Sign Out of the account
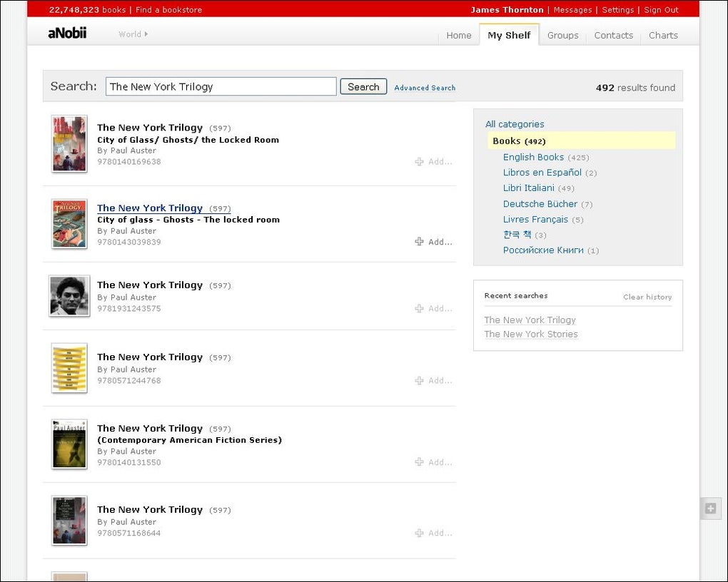The height and width of the screenshot is (582, 728). click(661, 10)
